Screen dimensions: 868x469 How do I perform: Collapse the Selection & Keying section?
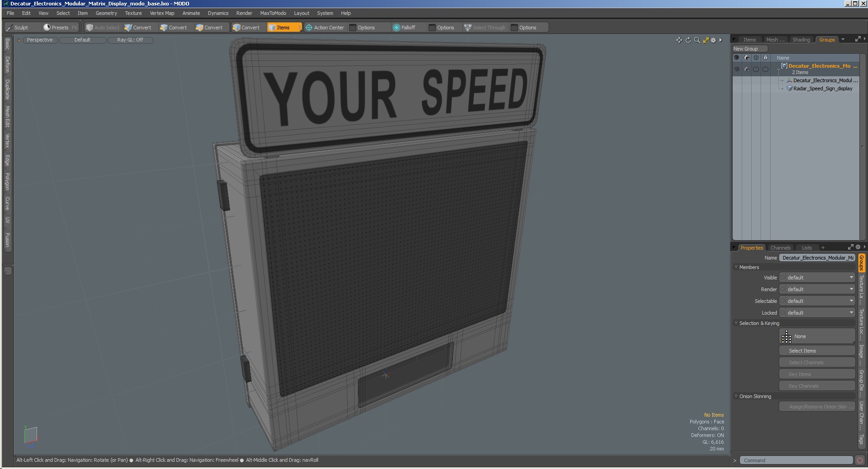click(x=736, y=323)
